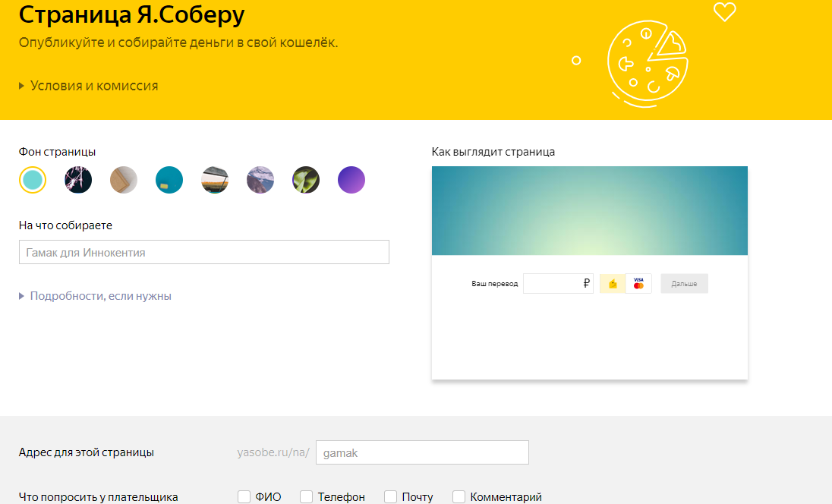Click 'Что попросить у плательщика' label
This screenshot has width=832, height=504.
(x=98, y=497)
